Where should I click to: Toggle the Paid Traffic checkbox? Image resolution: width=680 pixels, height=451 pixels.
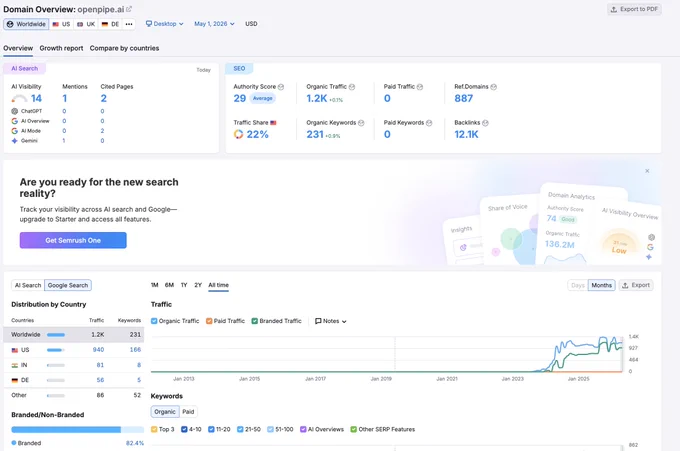coord(209,321)
